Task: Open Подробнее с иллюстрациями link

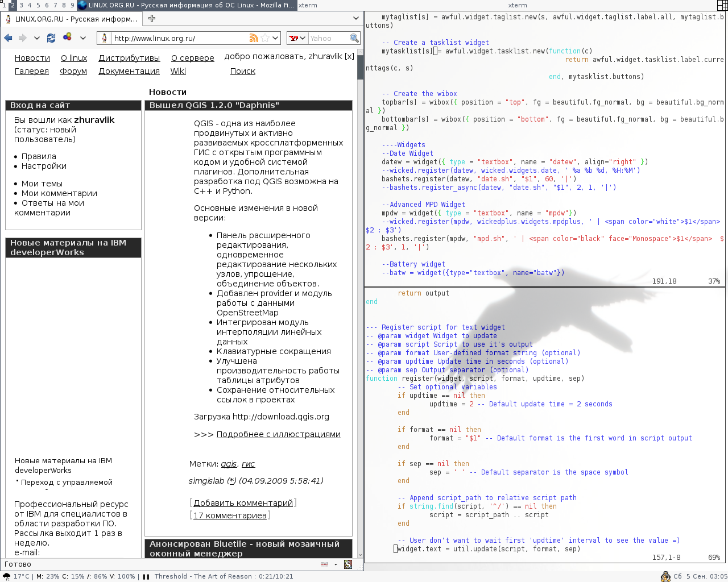Action: [279, 434]
